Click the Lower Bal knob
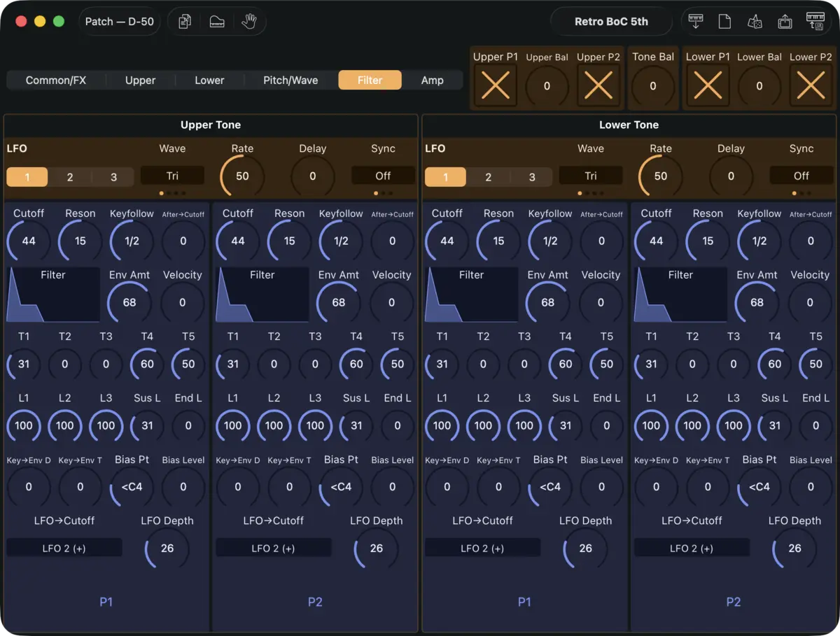The width and height of the screenshot is (840, 636). click(759, 86)
